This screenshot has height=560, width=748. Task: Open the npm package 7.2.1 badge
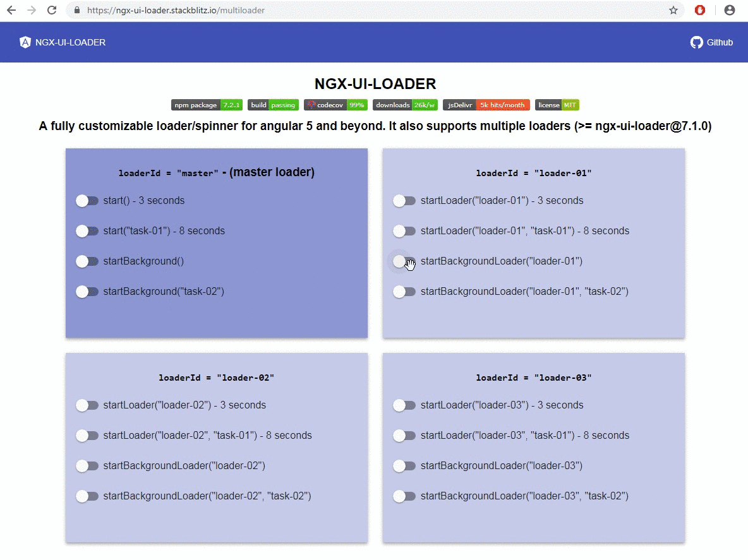click(x=207, y=105)
